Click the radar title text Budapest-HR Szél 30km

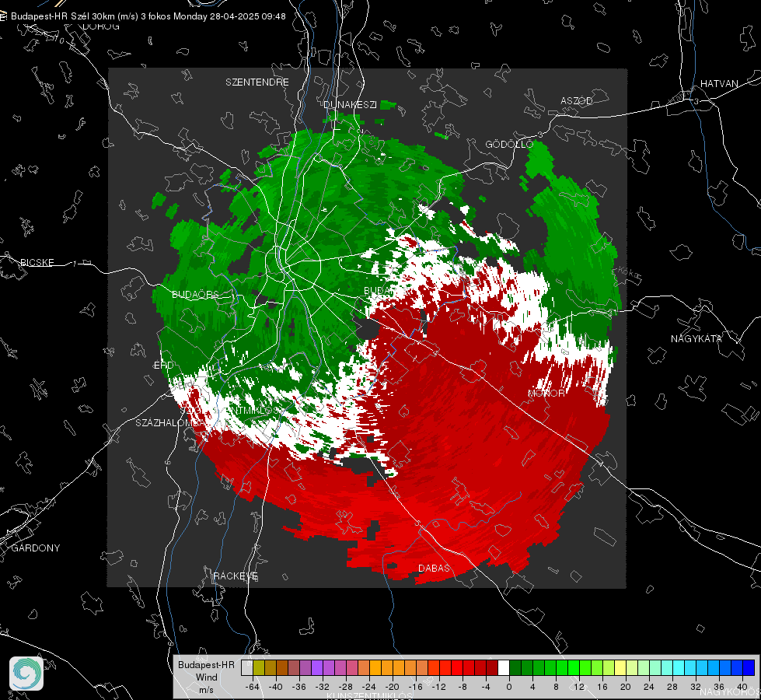pyautogui.click(x=62, y=16)
